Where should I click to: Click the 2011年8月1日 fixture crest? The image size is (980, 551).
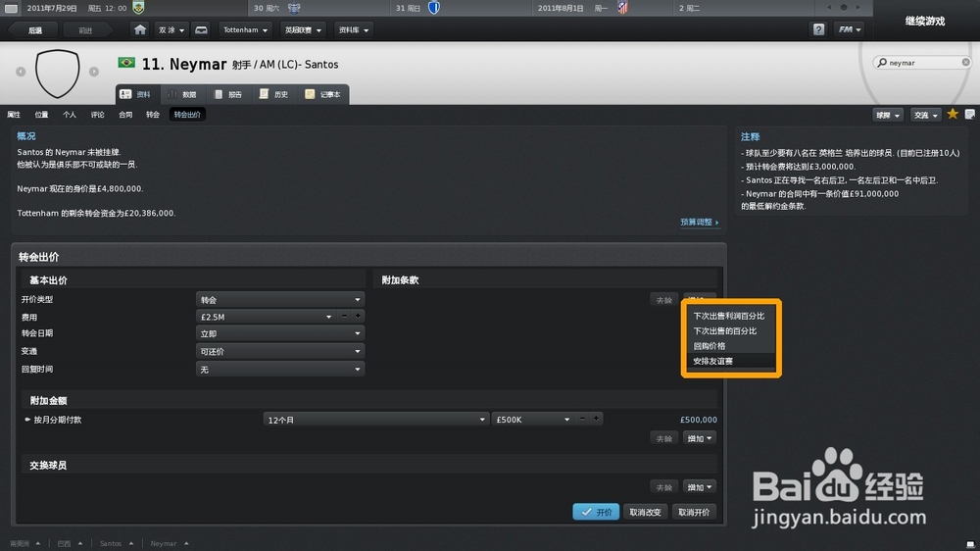click(x=623, y=8)
